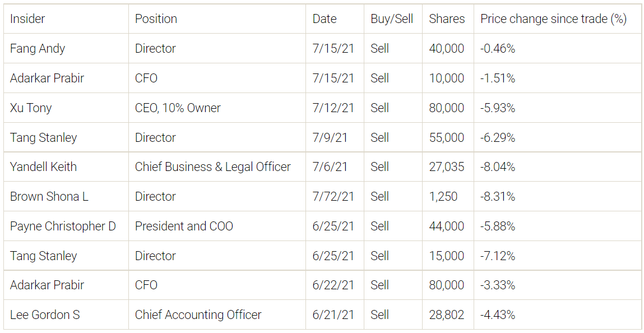This screenshot has width=644, height=333.
Task: Select the 28,802 shares cell
Action: (446, 315)
